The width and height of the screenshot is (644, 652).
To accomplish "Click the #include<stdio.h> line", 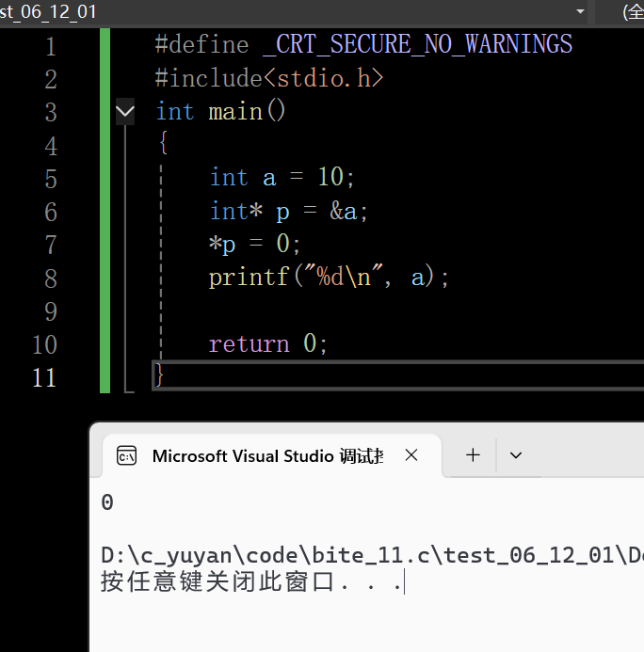I will point(268,78).
